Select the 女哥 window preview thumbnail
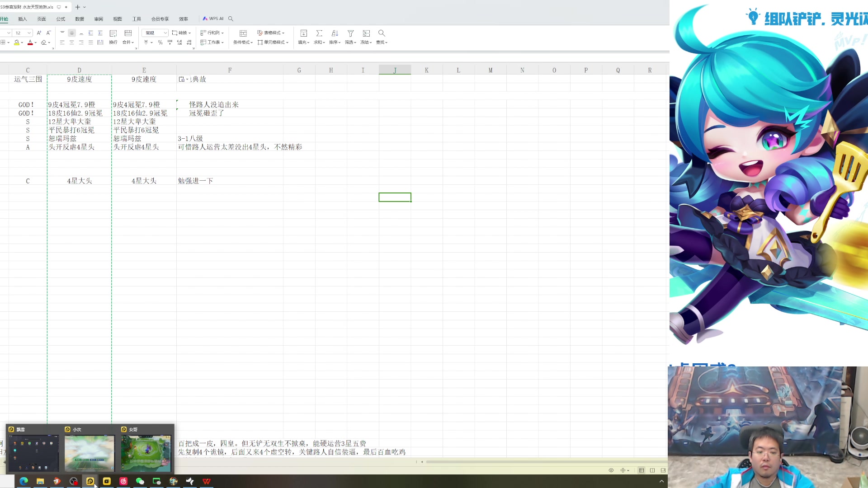The image size is (868, 488). [x=146, y=453]
